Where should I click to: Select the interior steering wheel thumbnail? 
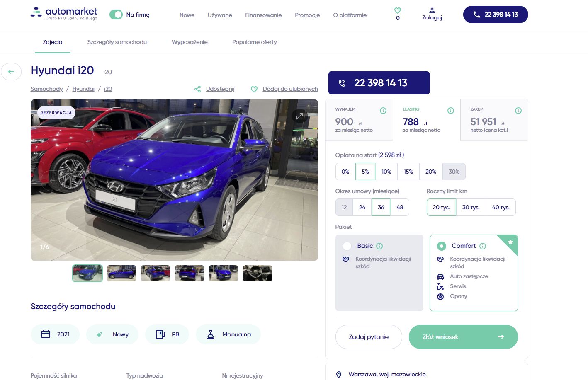pyautogui.click(x=258, y=273)
